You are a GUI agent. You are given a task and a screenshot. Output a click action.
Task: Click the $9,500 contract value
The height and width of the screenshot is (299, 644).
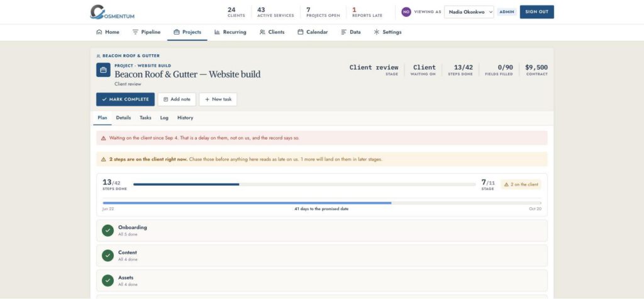536,67
